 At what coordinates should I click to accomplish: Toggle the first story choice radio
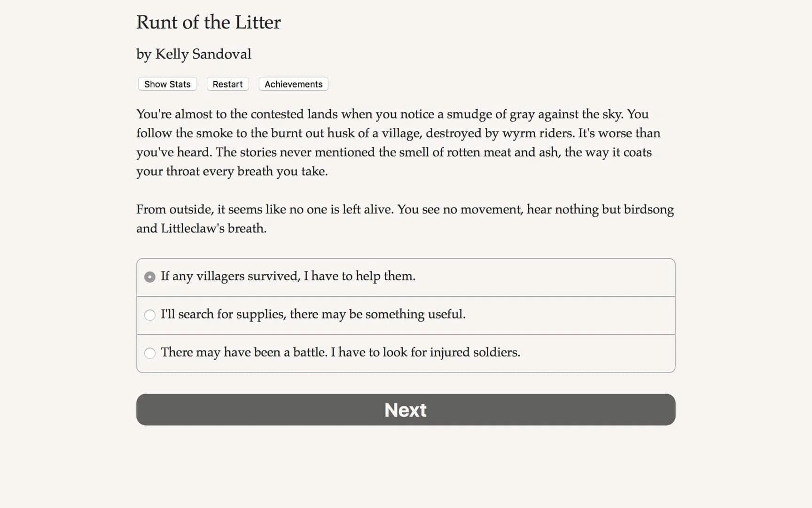point(149,277)
